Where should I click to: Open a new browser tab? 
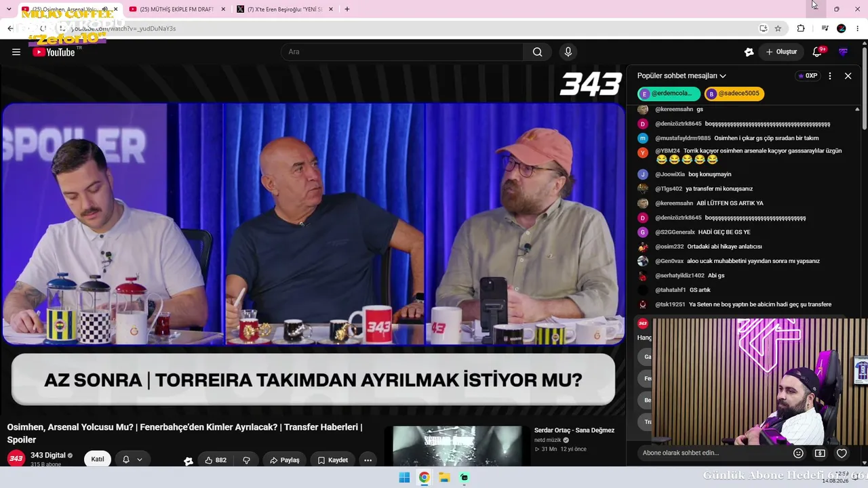347,9
